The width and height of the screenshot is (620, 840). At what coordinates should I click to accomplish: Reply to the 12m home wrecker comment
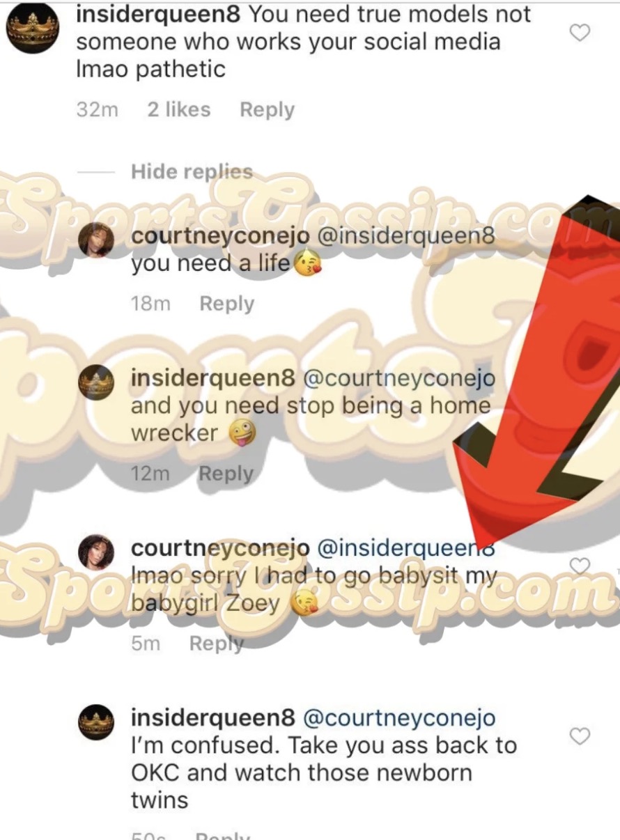point(226,474)
